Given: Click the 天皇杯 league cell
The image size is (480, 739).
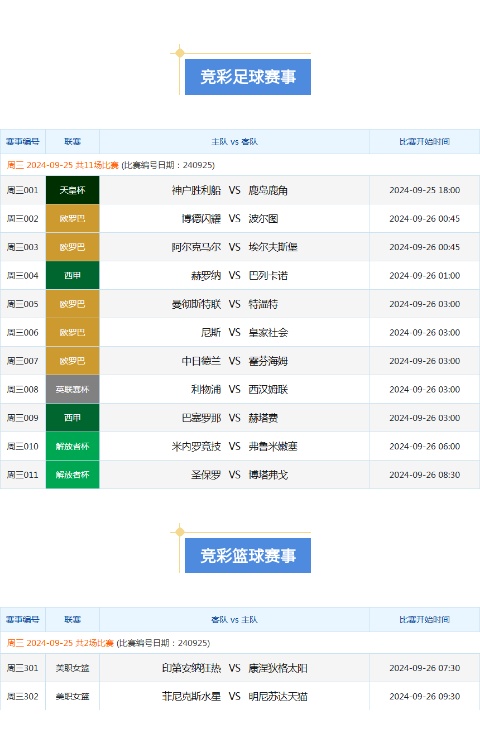Looking at the screenshot, I should pyautogui.click(x=73, y=190).
